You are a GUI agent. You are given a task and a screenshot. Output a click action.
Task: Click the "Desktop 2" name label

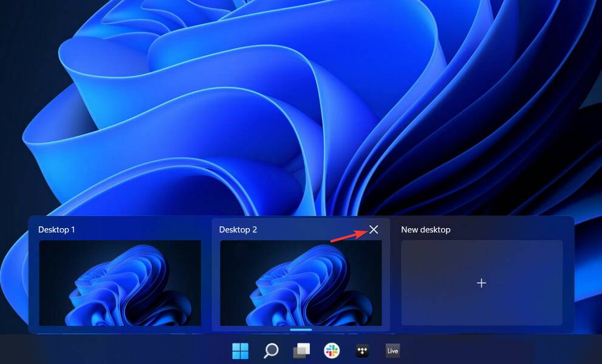pyautogui.click(x=238, y=230)
